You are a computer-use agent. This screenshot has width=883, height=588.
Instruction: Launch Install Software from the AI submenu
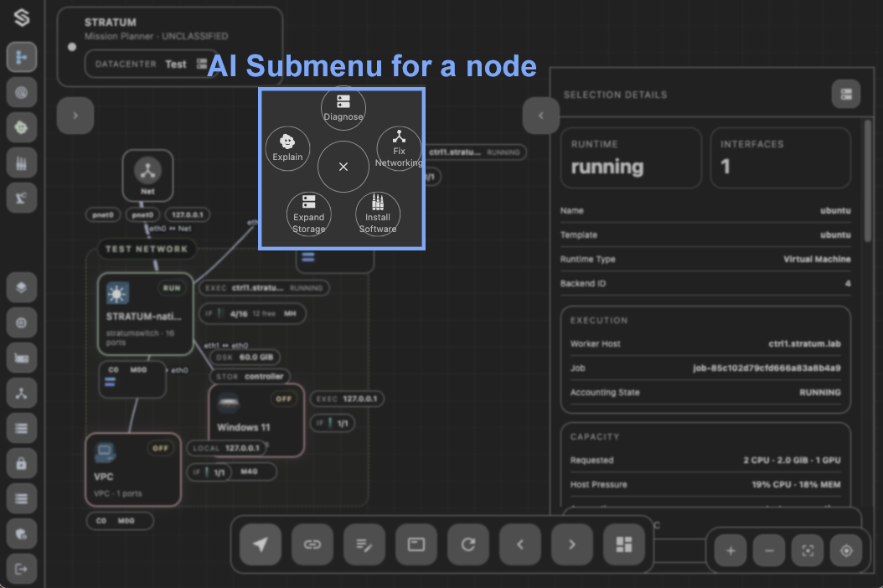(378, 214)
